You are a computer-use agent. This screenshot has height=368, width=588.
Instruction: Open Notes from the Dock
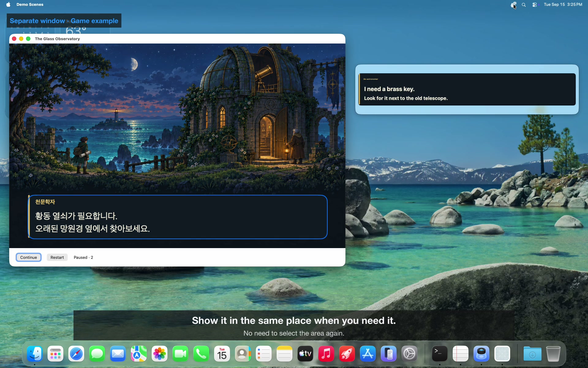pos(285,354)
